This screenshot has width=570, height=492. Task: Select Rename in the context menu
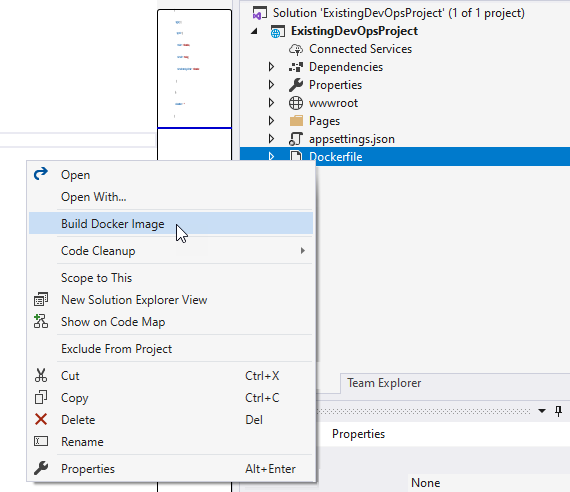171,441
